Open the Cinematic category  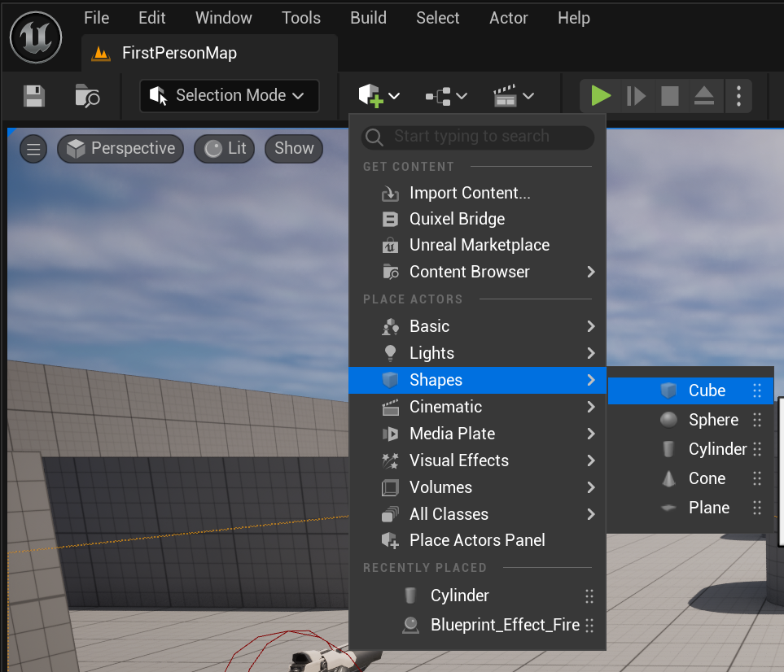click(478, 407)
